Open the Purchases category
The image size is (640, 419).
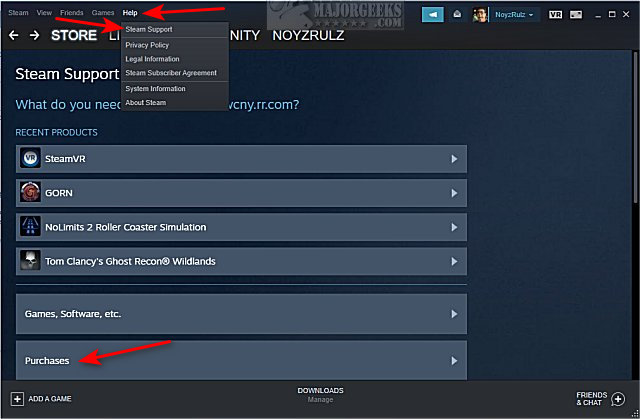click(241, 361)
